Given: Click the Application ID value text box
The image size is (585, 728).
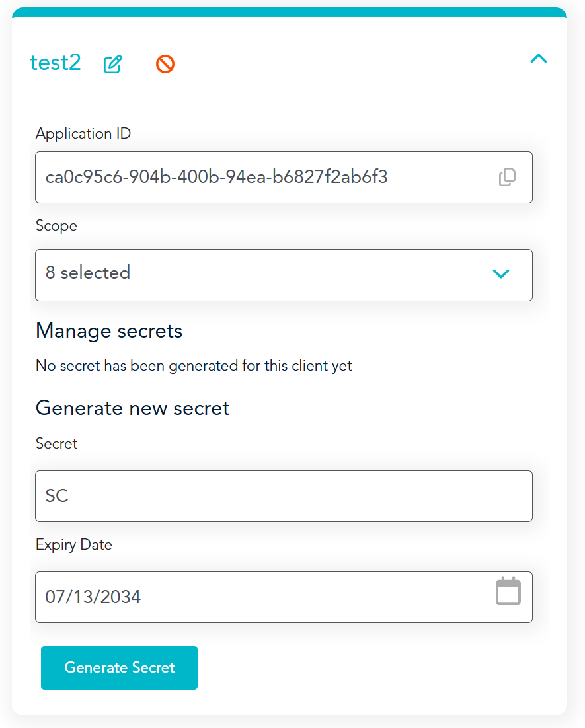Looking at the screenshot, I should click(264, 177).
